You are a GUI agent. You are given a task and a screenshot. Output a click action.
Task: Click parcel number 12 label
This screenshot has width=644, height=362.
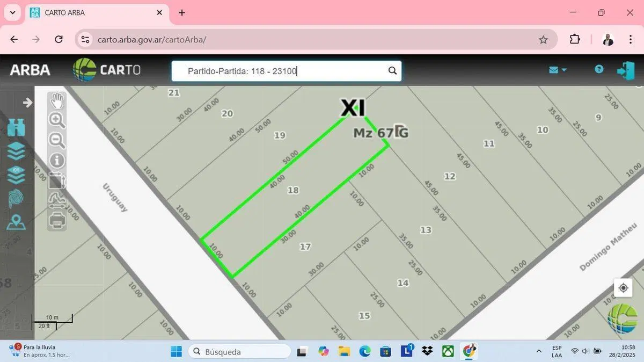pyautogui.click(x=450, y=176)
